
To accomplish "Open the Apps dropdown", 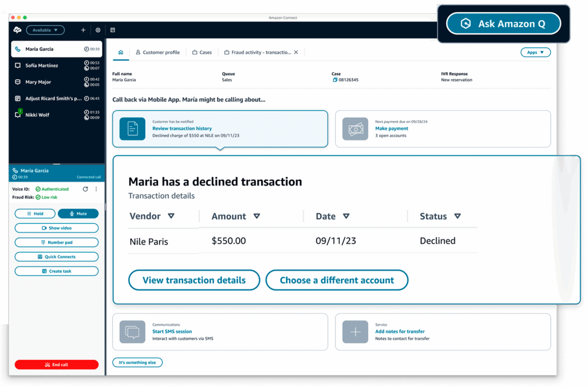I will point(536,52).
